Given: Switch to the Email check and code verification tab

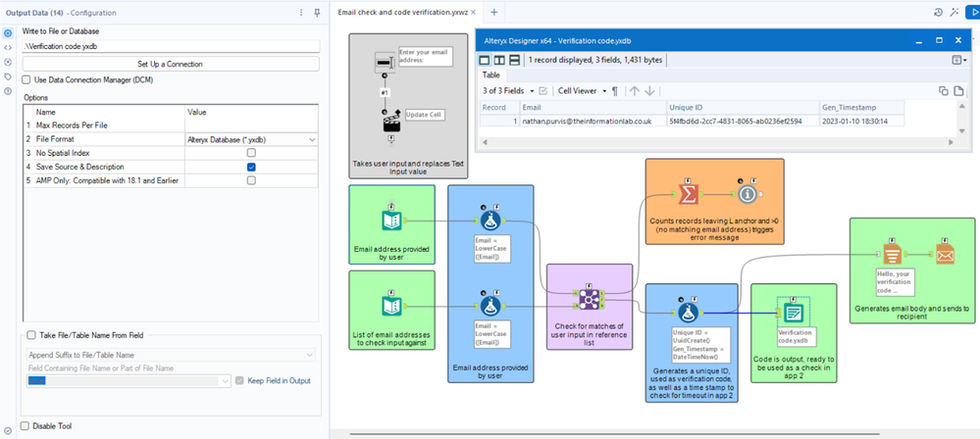Looking at the screenshot, I should coord(402,12).
